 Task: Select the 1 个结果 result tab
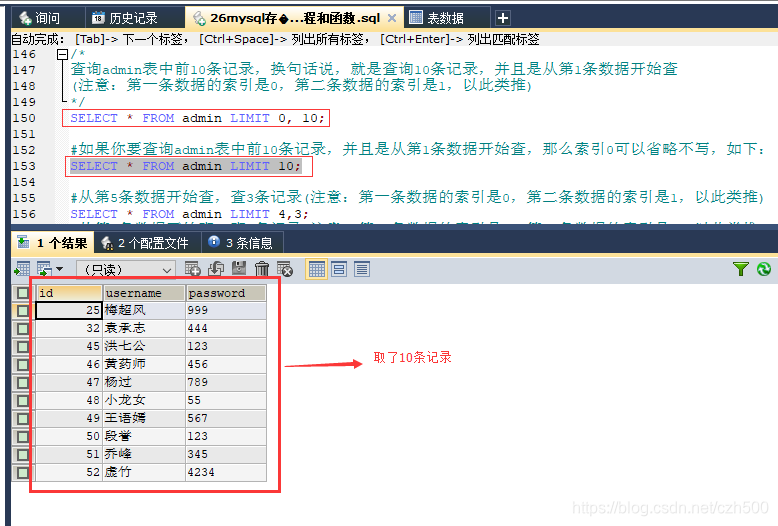[x=52, y=243]
